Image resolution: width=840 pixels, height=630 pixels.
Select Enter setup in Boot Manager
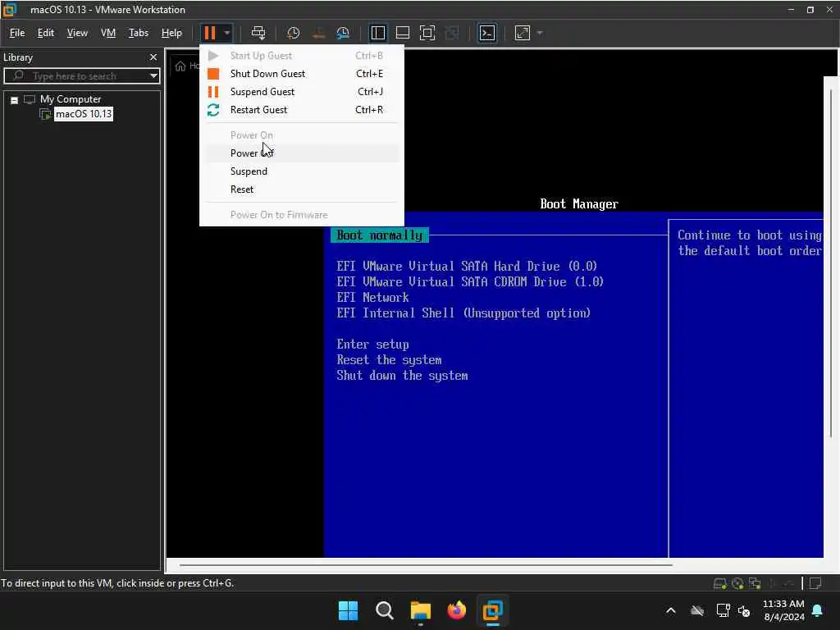[x=372, y=345]
